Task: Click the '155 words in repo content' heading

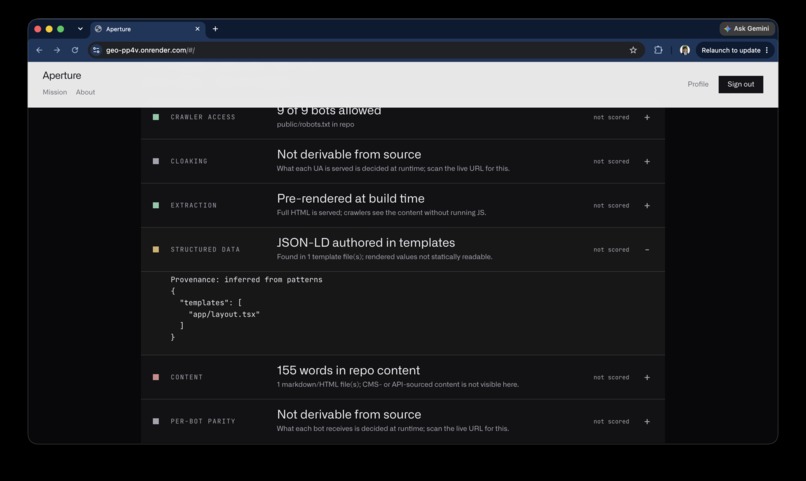Action: point(348,370)
